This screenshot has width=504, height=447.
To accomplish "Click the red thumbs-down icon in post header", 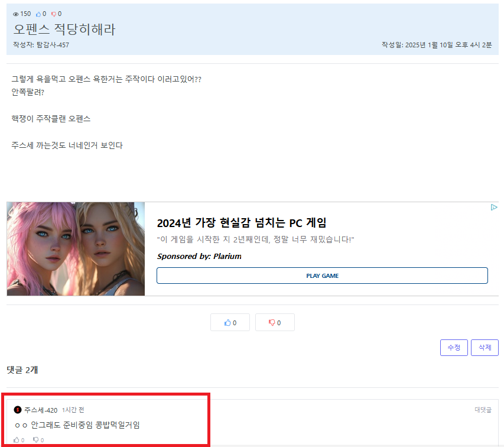I will tap(54, 14).
